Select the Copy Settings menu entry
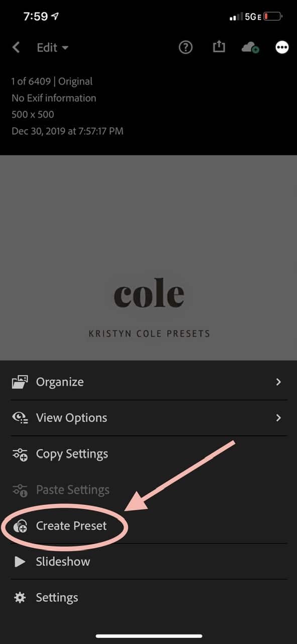The height and width of the screenshot is (644, 297). tap(149, 454)
